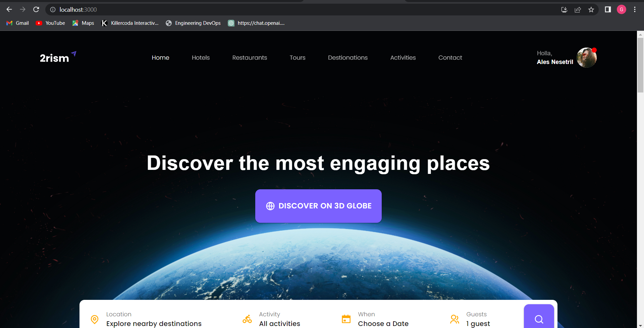Click the guests people icon
Image resolution: width=644 pixels, height=328 pixels.
(x=454, y=319)
